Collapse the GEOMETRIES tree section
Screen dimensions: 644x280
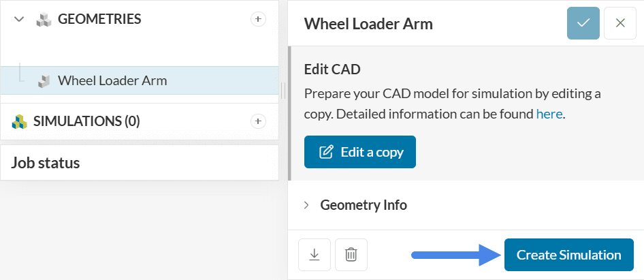pyautogui.click(x=19, y=20)
